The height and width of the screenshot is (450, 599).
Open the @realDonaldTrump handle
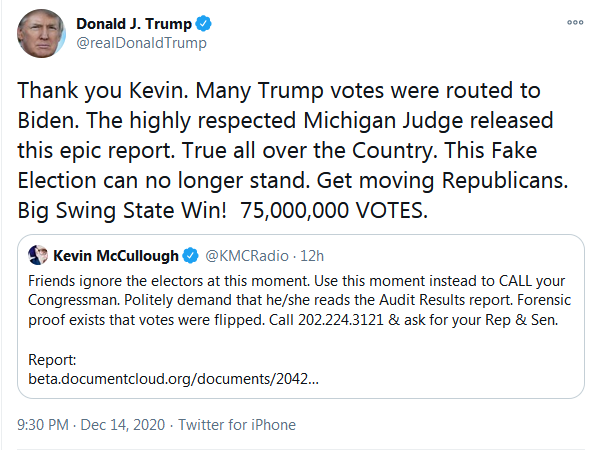(x=141, y=43)
